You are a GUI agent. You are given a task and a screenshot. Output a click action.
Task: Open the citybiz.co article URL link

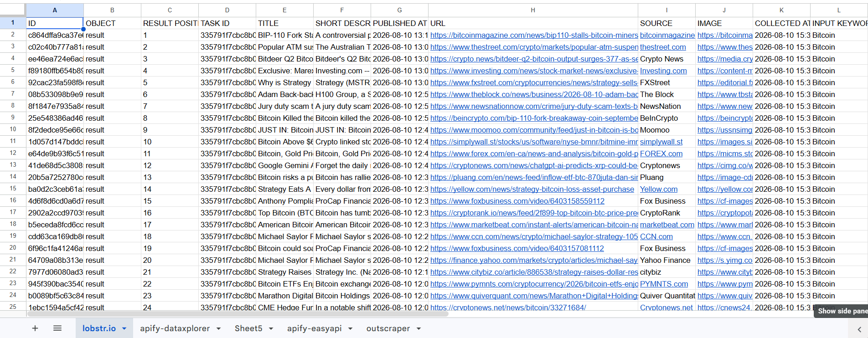(x=534, y=272)
